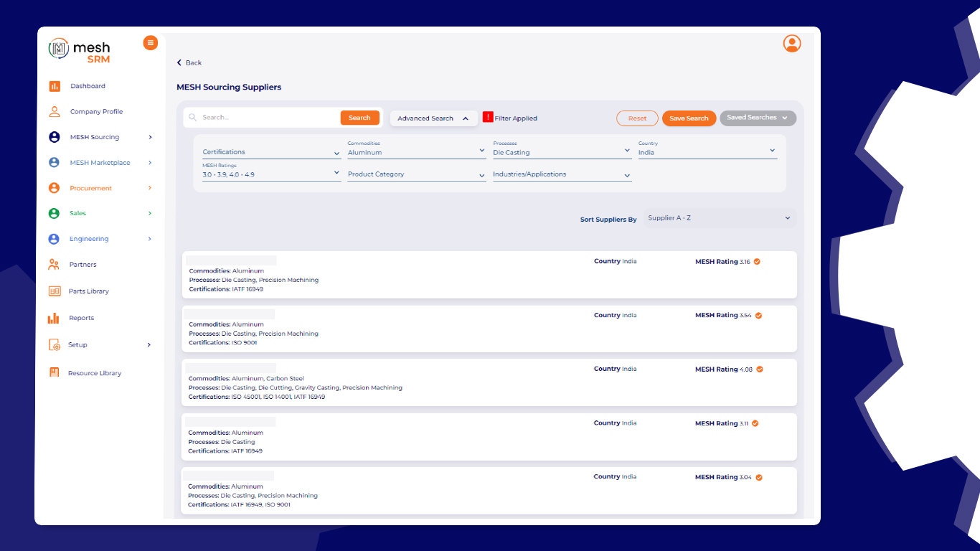Open user profile avatar icon

[792, 44]
